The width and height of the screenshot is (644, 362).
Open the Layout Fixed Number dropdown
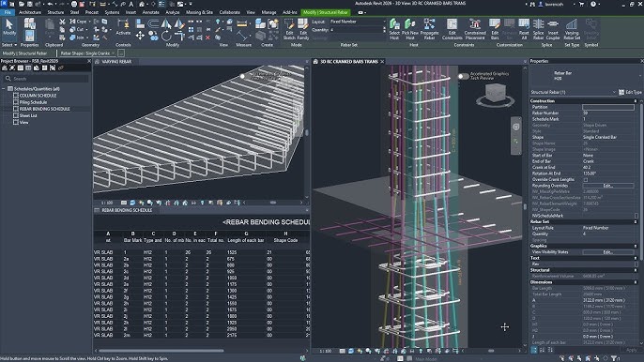(x=358, y=22)
